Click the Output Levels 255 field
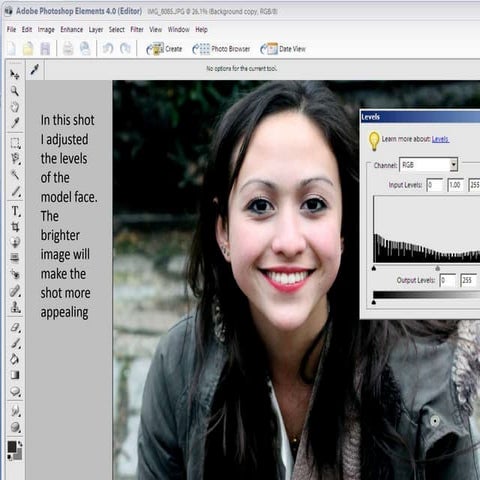 (x=468, y=280)
